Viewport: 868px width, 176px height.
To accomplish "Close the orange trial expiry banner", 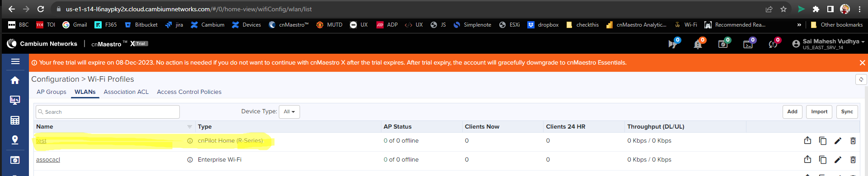I will (x=862, y=63).
